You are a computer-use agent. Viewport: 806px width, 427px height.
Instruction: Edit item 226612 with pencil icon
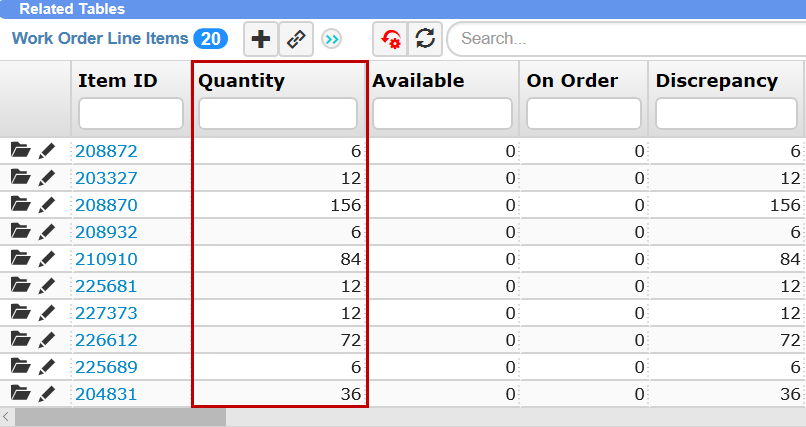pyautogui.click(x=47, y=340)
